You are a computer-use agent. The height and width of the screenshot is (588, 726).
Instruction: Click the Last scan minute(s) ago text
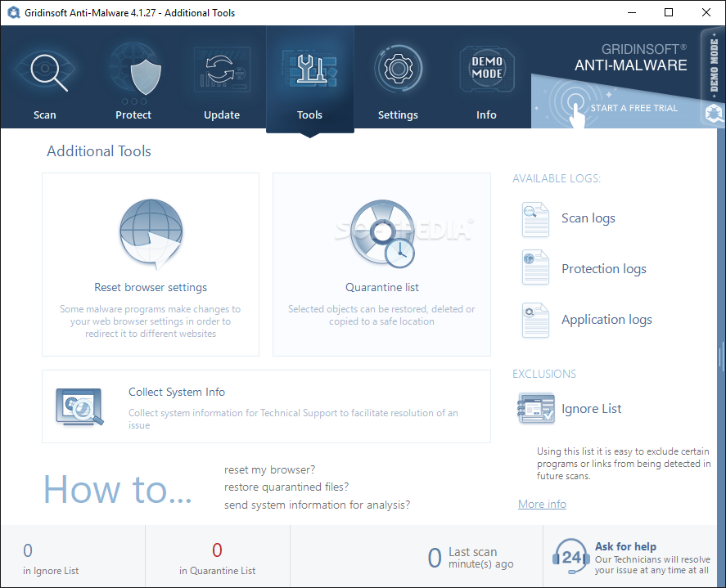coord(480,558)
